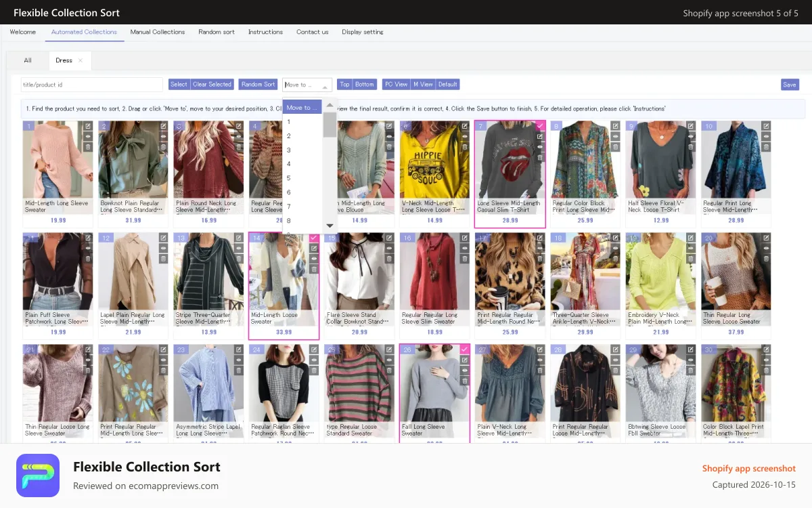The image size is (812, 508).
Task: Click trash icon on Plain V-Neck Long card 27
Action: tap(540, 371)
